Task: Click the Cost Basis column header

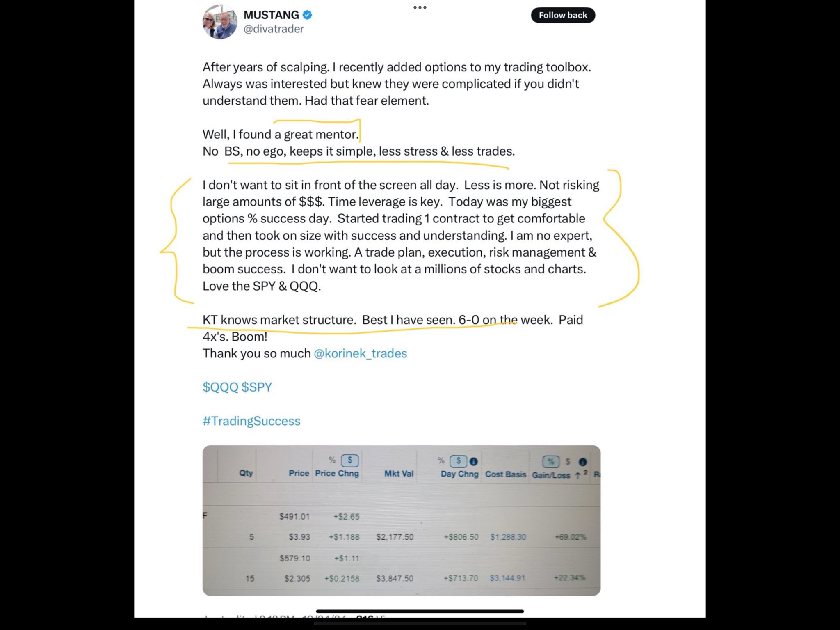Action: tap(505, 474)
